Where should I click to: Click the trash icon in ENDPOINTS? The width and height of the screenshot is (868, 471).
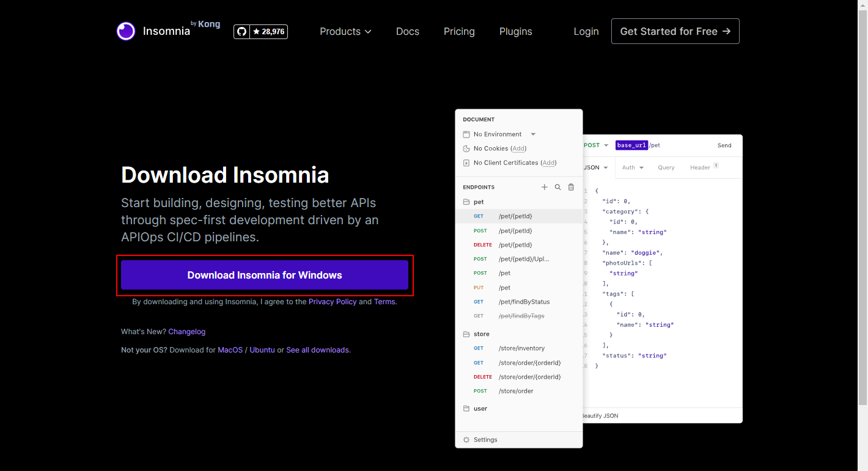[x=571, y=188]
